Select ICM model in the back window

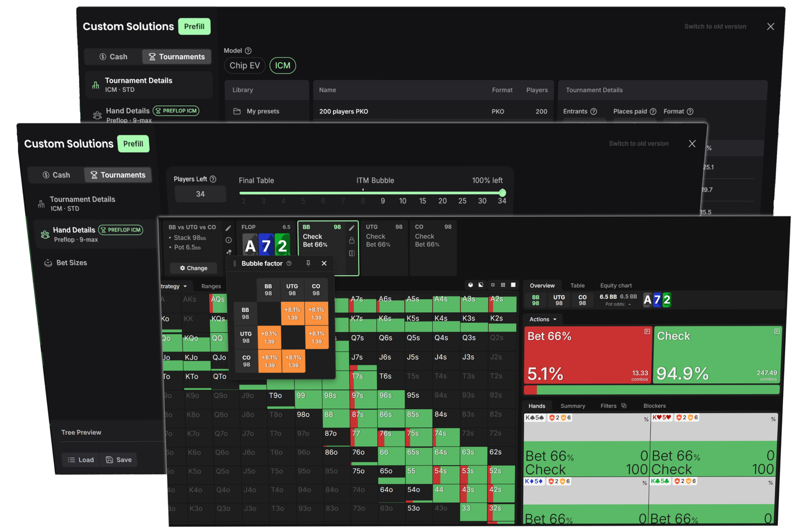tap(283, 65)
